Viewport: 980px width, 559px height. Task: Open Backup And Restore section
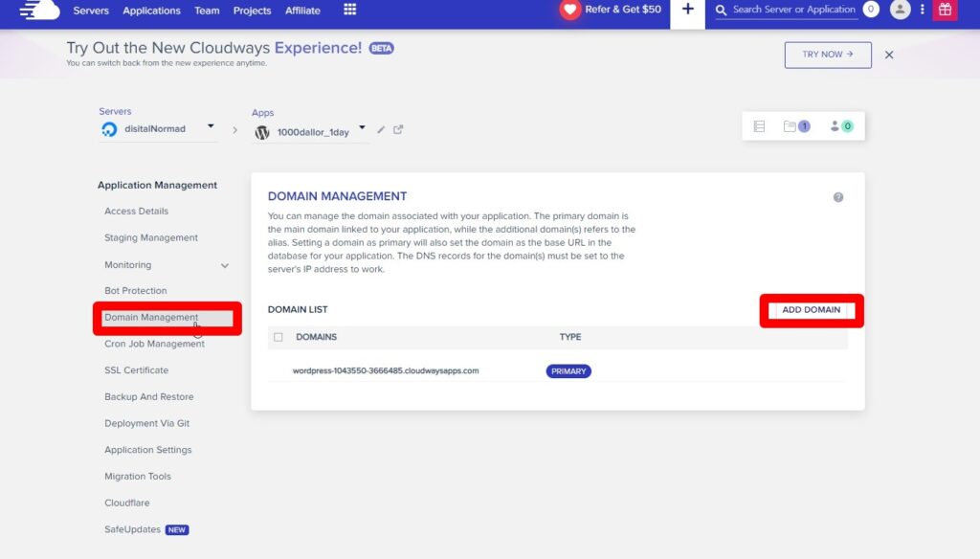click(x=148, y=397)
